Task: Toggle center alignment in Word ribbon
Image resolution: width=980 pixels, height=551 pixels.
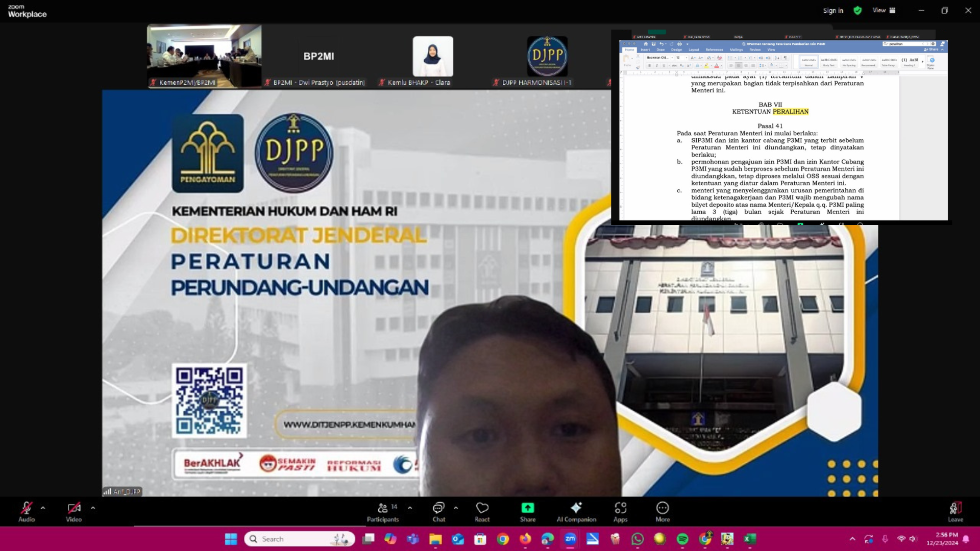Action: coord(738,65)
